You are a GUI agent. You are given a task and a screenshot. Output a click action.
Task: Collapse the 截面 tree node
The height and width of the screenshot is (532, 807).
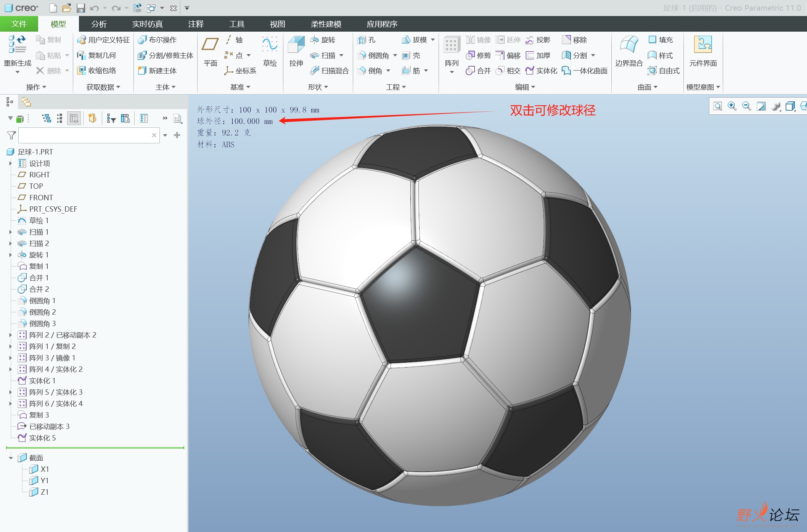click(11, 458)
